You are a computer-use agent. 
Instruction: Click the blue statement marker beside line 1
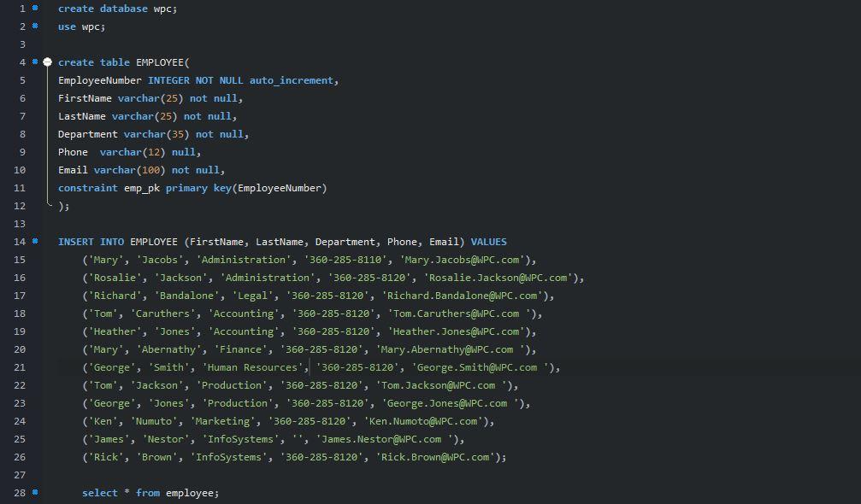[x=34, y=9]
